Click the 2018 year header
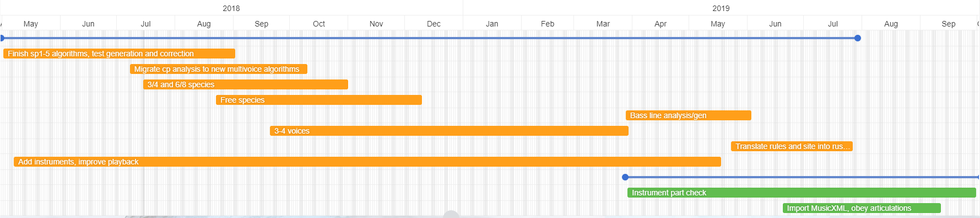The height and width of the screenshot is (218, 980). pos(231,8)
